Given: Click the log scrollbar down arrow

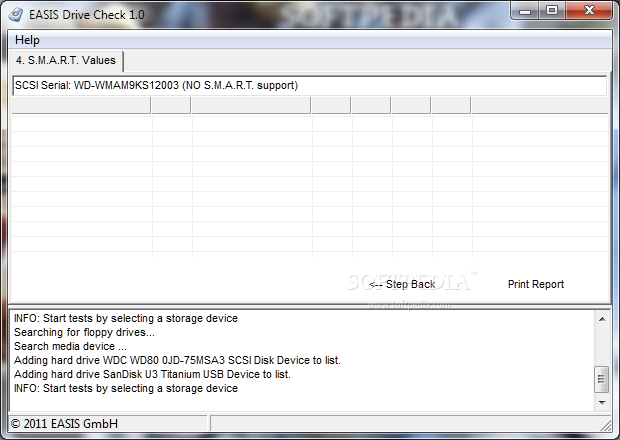Looking at the screenshot, I should tap(602, 402).
